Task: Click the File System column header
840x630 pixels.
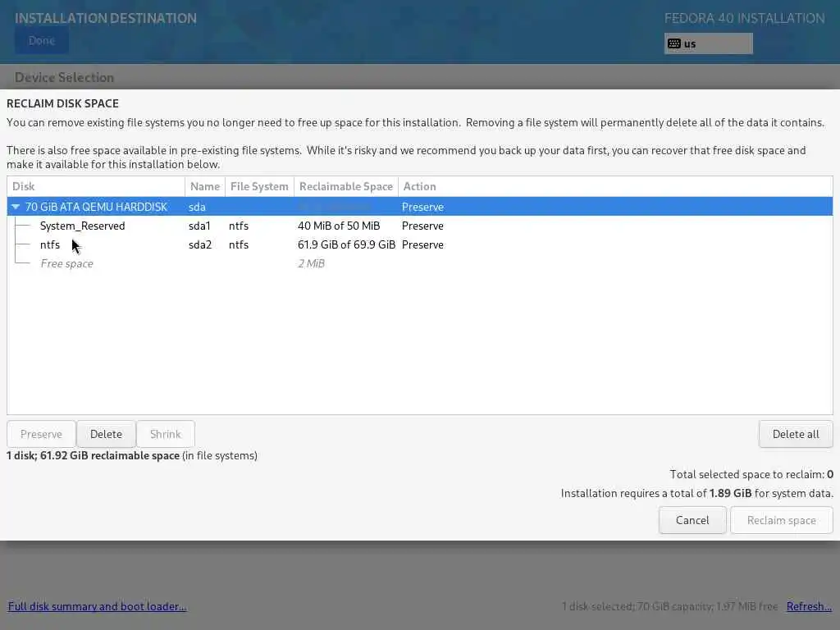Action: pos(259,186)
